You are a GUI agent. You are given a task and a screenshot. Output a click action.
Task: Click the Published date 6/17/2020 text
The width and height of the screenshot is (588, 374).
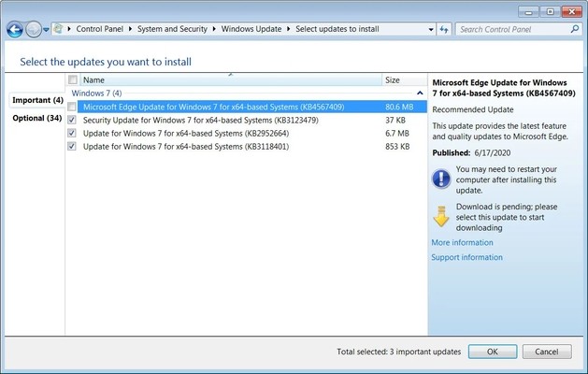click(493, 152)
